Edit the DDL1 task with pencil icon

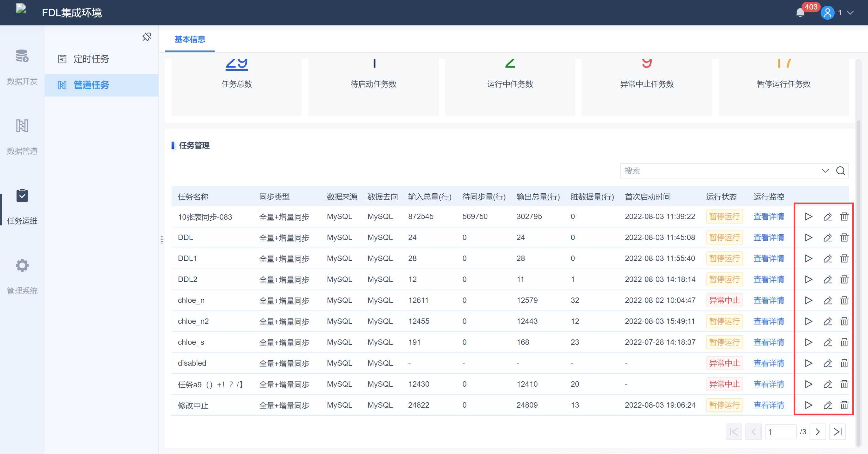point(827,259)
